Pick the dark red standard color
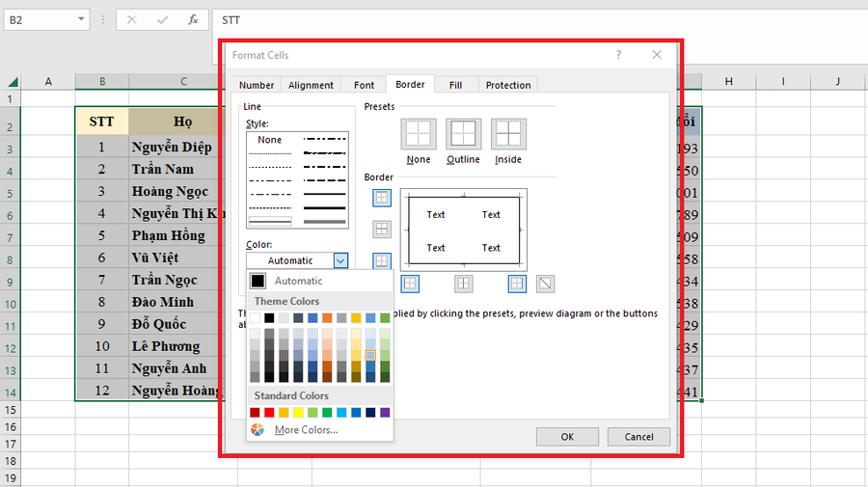 (x=255, y=413)
